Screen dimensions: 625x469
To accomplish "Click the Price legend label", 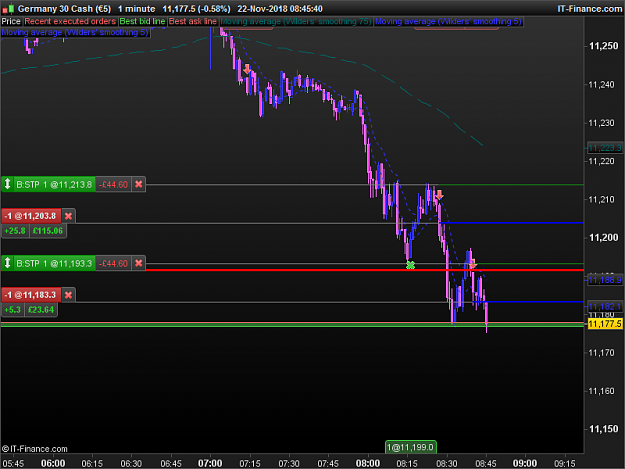I will pos(11,22).
